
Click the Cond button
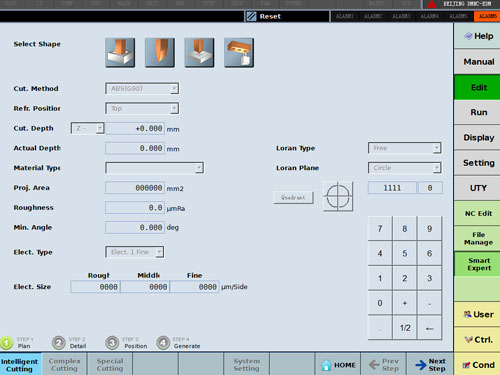[477, 365]
